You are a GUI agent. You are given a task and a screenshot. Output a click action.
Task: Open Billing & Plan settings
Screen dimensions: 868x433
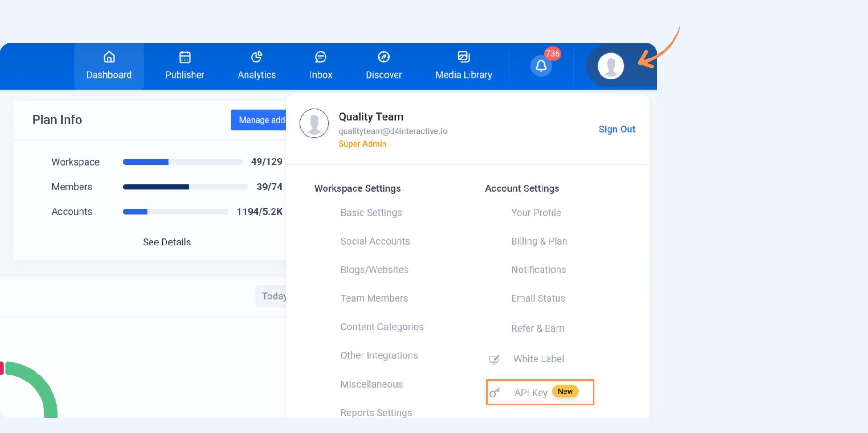539,241
